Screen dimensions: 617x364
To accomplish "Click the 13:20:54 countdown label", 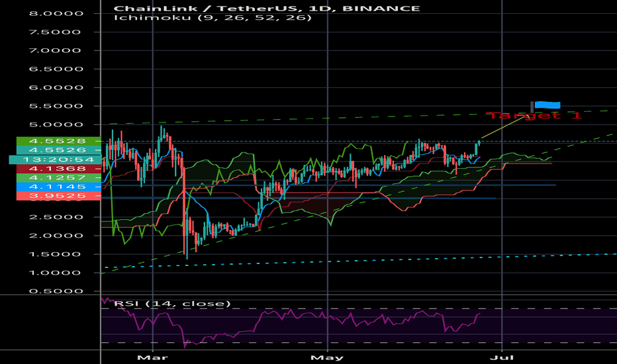I will point(55,159).
